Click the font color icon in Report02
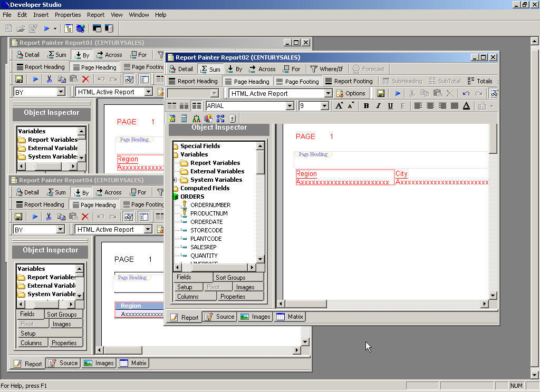 coord(466,106)
